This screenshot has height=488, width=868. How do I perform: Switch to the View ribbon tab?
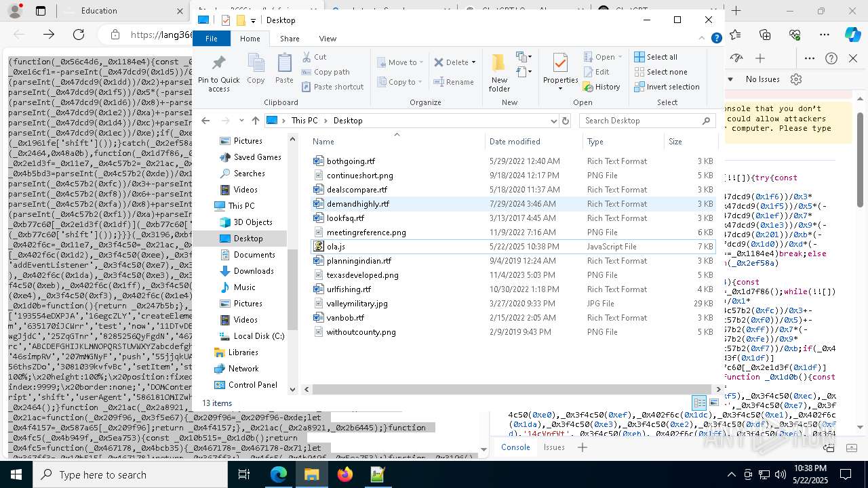[x=328, y=39]
